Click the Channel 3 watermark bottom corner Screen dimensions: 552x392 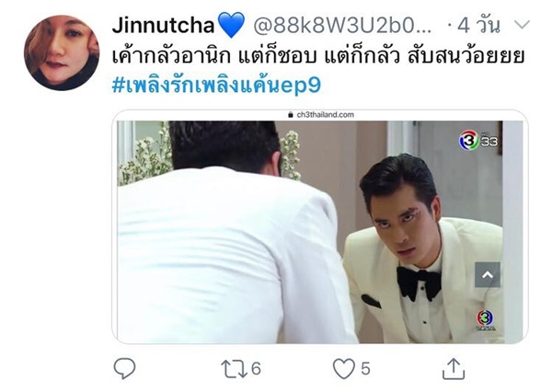486,320
